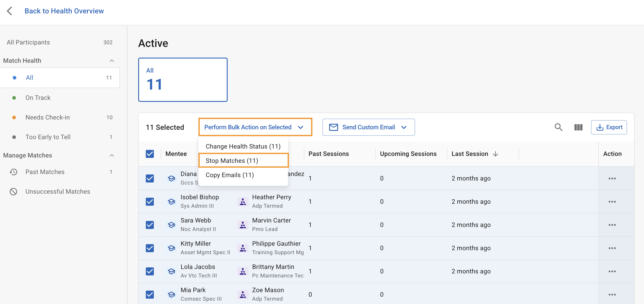
Task: Click Marvin Carter's mentor icon
Action: click(242, 225)
